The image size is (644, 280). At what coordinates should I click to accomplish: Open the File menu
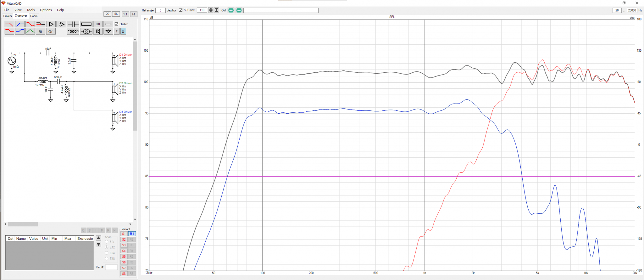[x=7, y=10]
